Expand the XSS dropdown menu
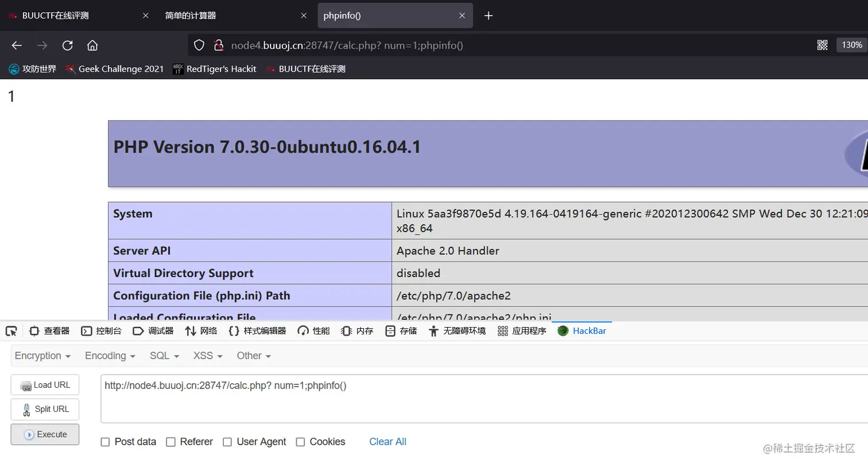Screen dimensions: 868x467 pos(208,356)
